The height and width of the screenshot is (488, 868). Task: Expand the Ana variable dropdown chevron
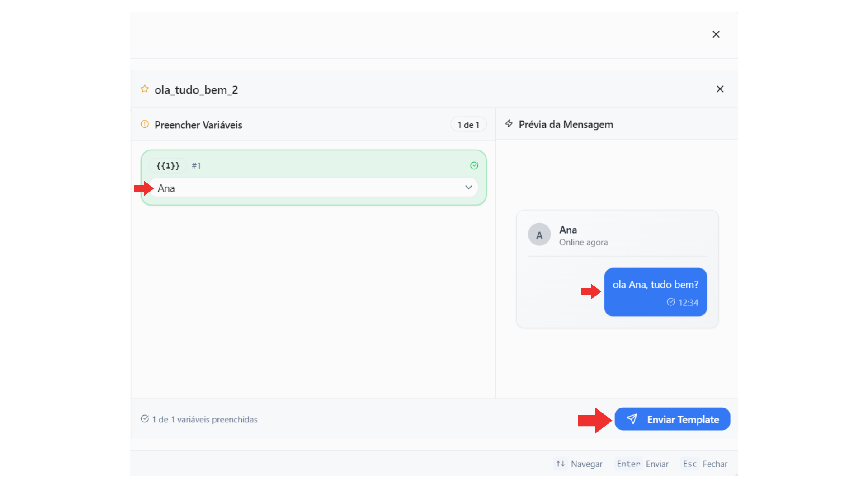click(469, 188)
